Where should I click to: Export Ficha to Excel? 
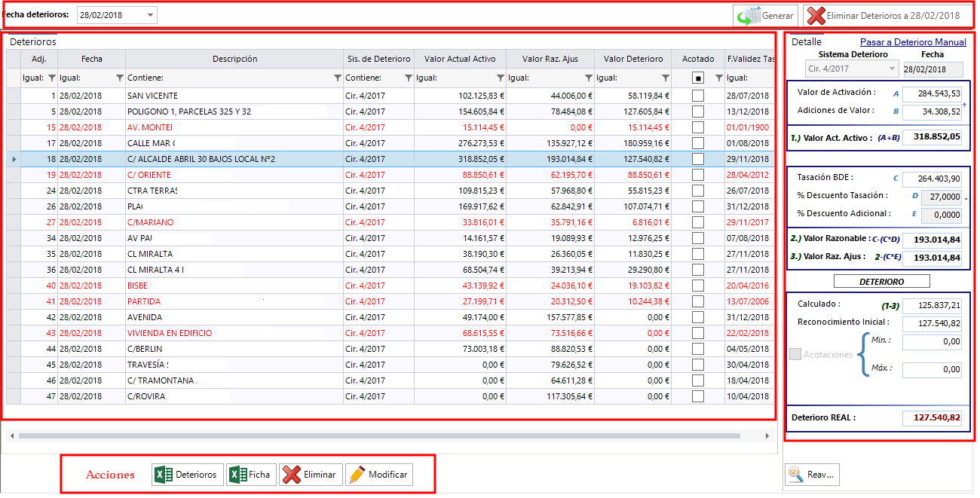pyautogui.click(x=252, y=475)
